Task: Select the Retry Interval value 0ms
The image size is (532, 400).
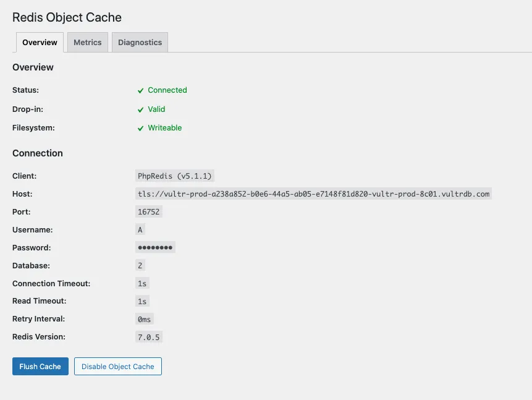Action: pos(144,319)
